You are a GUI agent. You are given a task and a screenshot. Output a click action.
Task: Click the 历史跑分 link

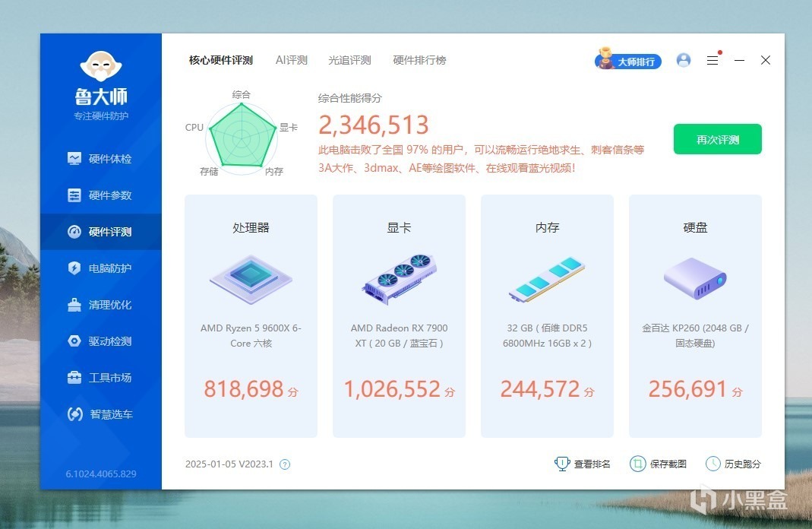click(x=733, y=464)
